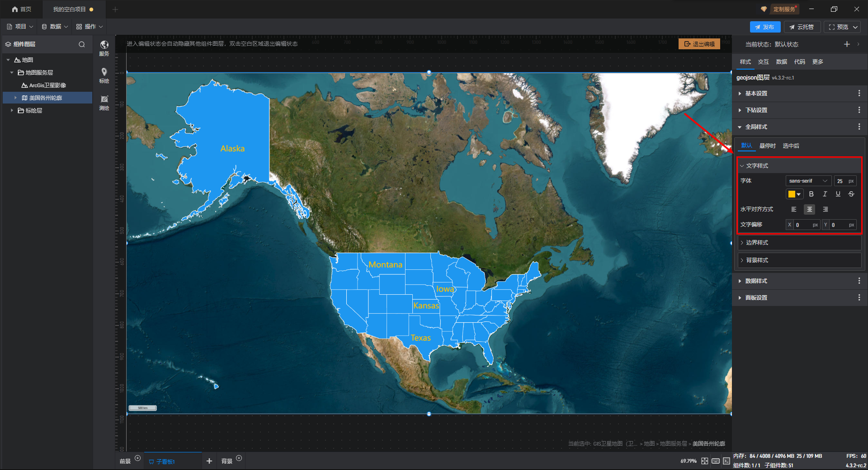Add a background layer next to 背景
This screenshot has height=470, width=868.
click(239, 458)
